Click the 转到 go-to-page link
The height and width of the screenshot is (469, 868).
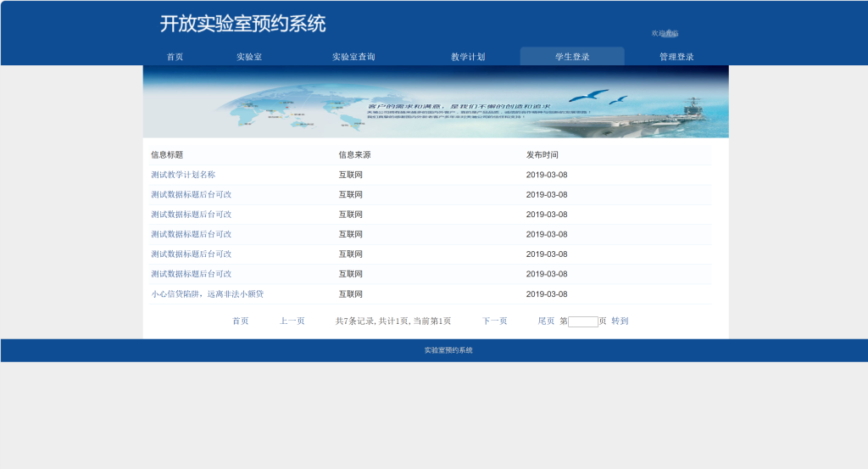[x=620, y=321]
